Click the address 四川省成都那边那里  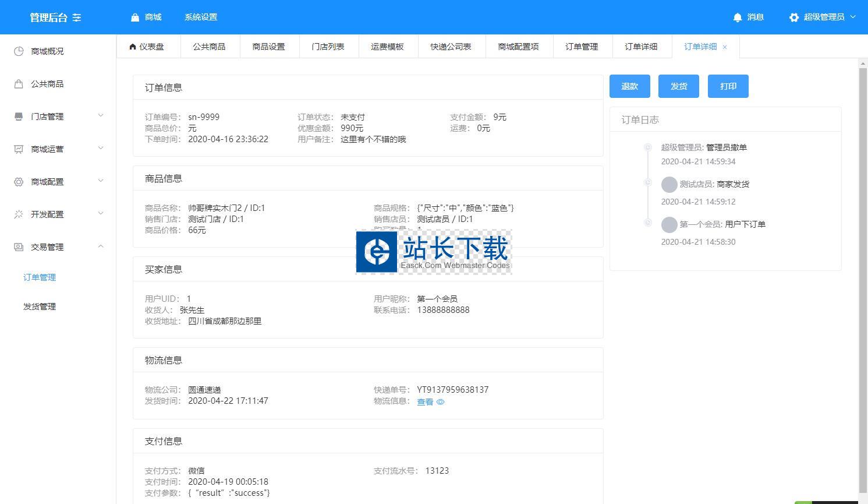(x=225, y=321)
